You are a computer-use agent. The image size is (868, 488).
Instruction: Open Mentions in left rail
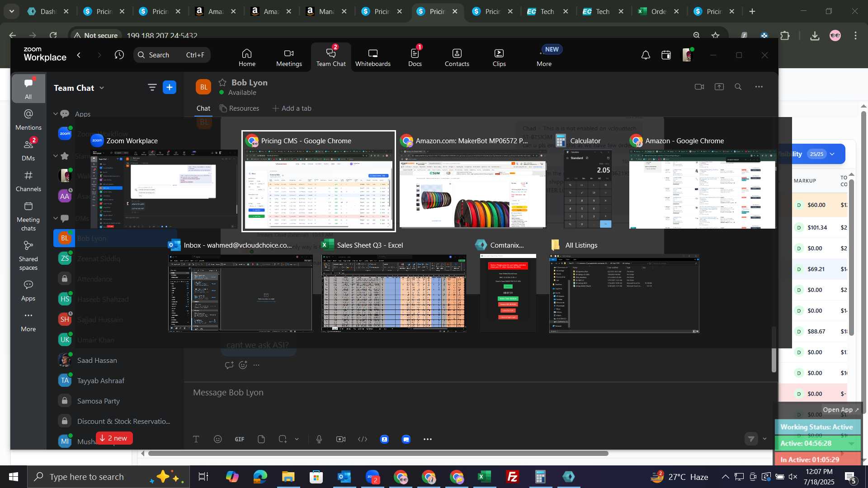[x=28, y=120]
